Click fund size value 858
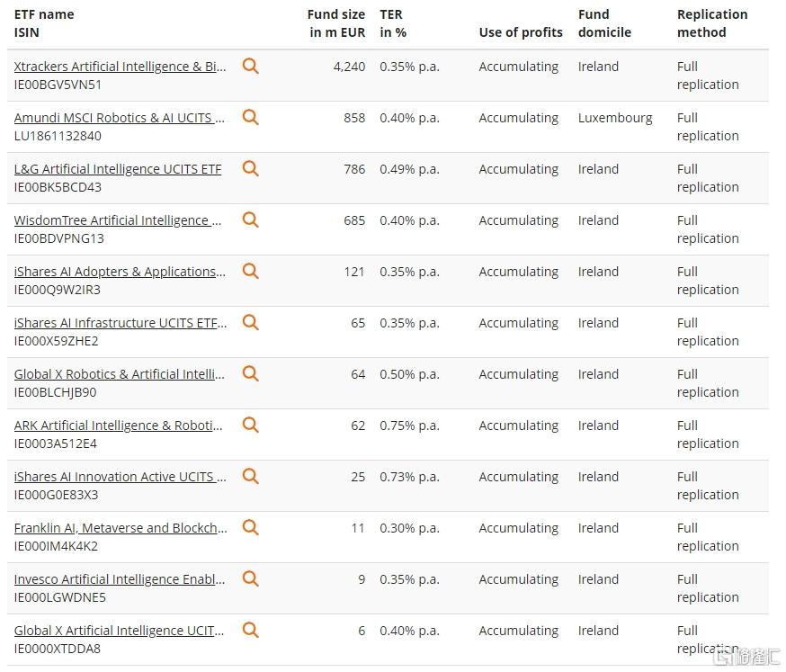The image size is (786, 672). (354, 118)
